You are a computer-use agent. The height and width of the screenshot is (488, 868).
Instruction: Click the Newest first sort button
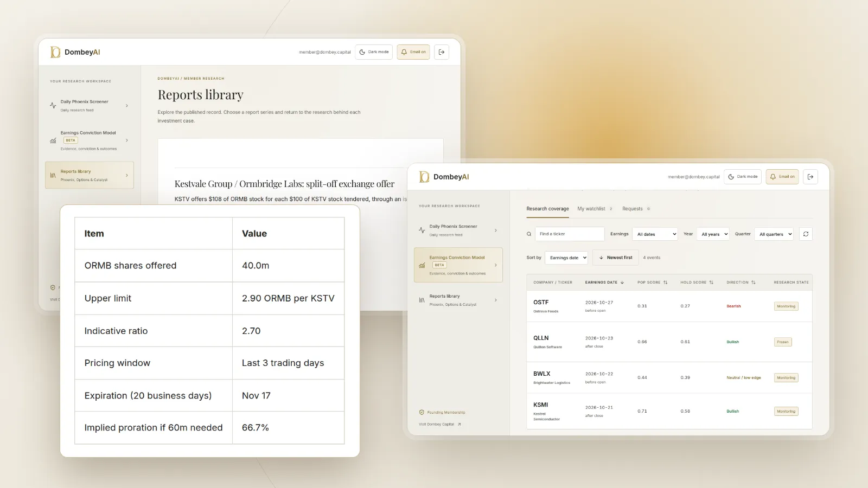click(616, 258)
